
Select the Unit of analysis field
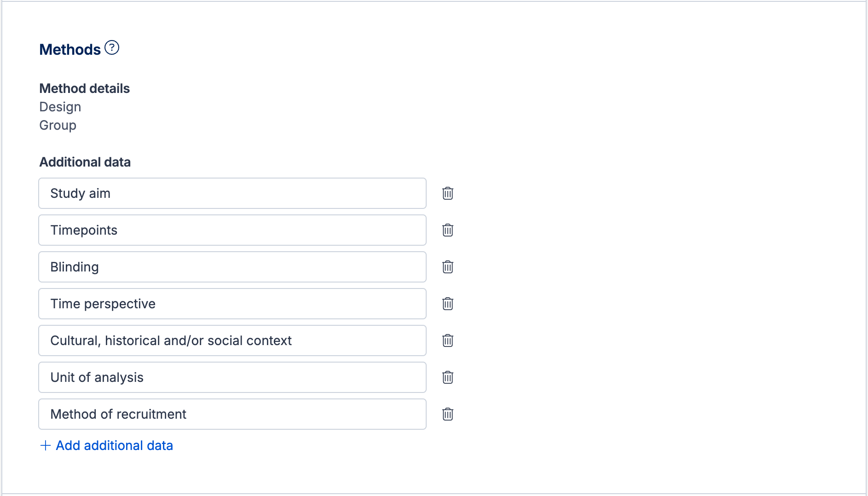(x=232, y=377)
